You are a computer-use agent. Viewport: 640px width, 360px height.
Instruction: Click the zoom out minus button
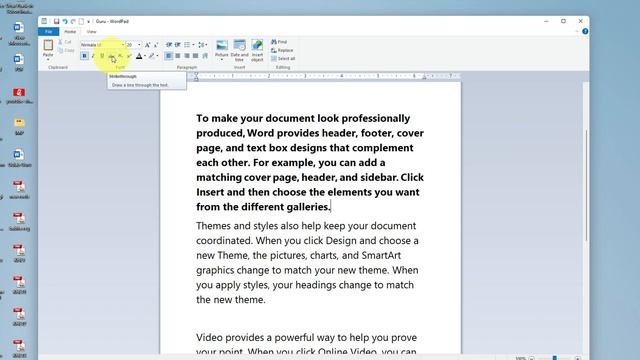[x=531, y=358]
